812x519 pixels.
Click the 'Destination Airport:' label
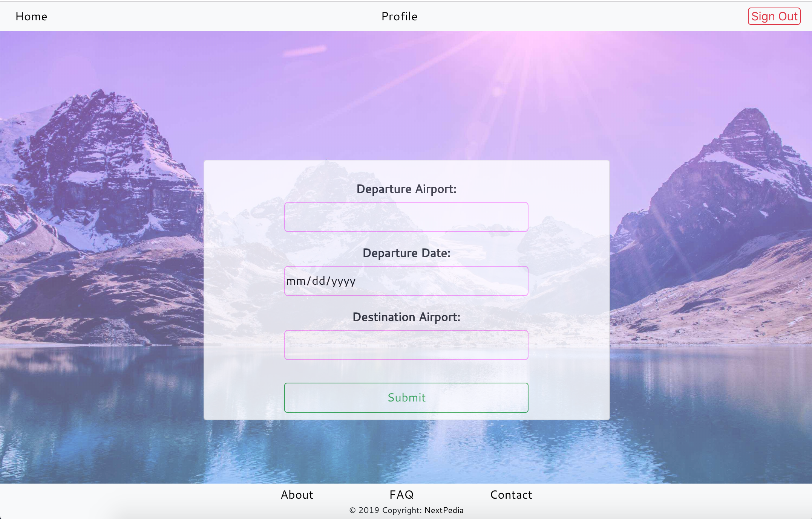click(x=406, y=317)
